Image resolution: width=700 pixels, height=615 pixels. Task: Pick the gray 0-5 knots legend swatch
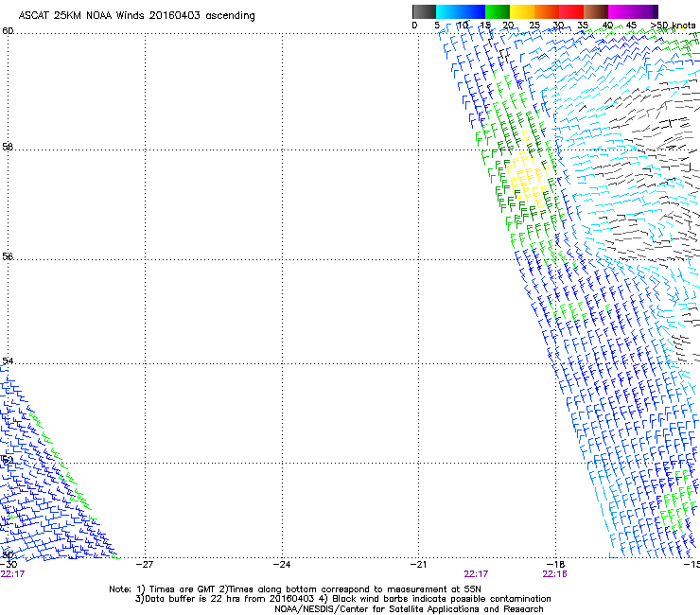click(x=424, y=11)
